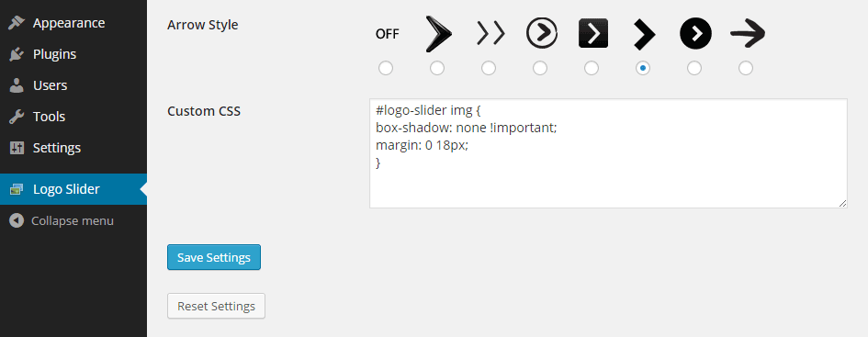Click the Users person icon
Image resolution: width=868 pixels, height=337 pixels.
point(17,85)
